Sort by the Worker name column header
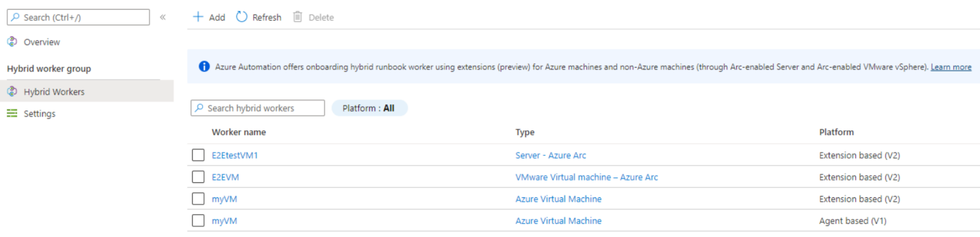This screenshot has width=980, height=237. pos(239,132)
